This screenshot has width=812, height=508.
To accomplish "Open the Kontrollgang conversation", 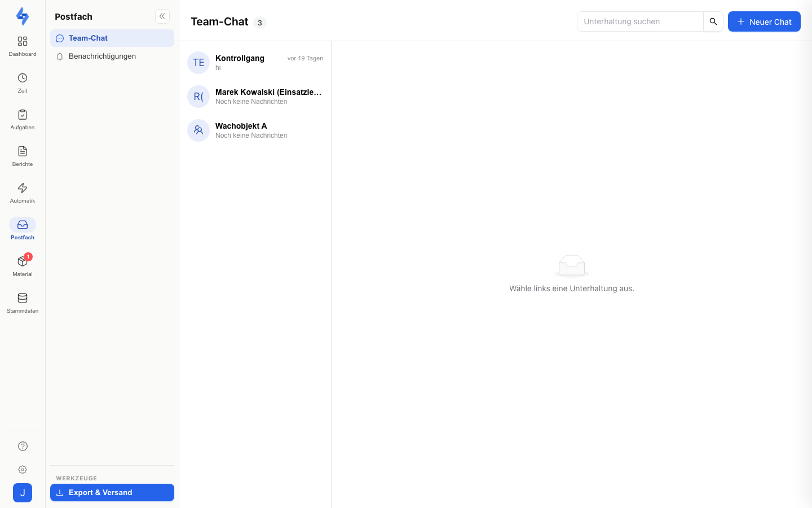I will [x=255, y=63].
